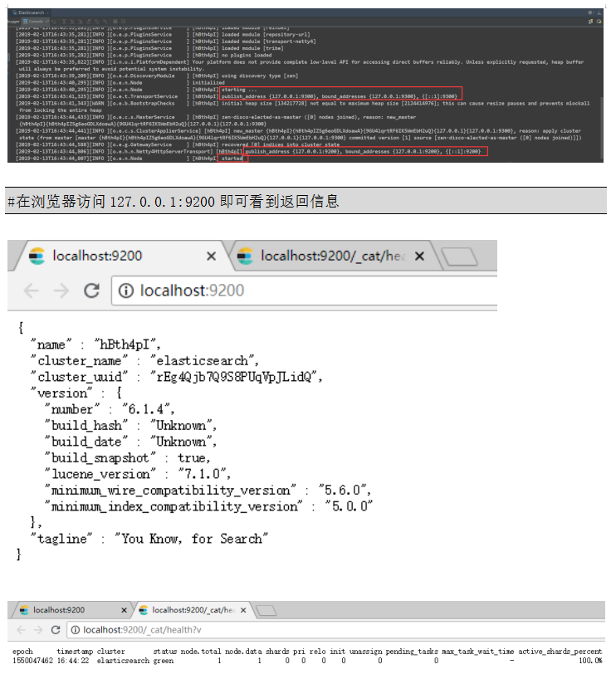
Task: Select the Elasticsearch run tab in IDE
Action: [x=31, y=12]
